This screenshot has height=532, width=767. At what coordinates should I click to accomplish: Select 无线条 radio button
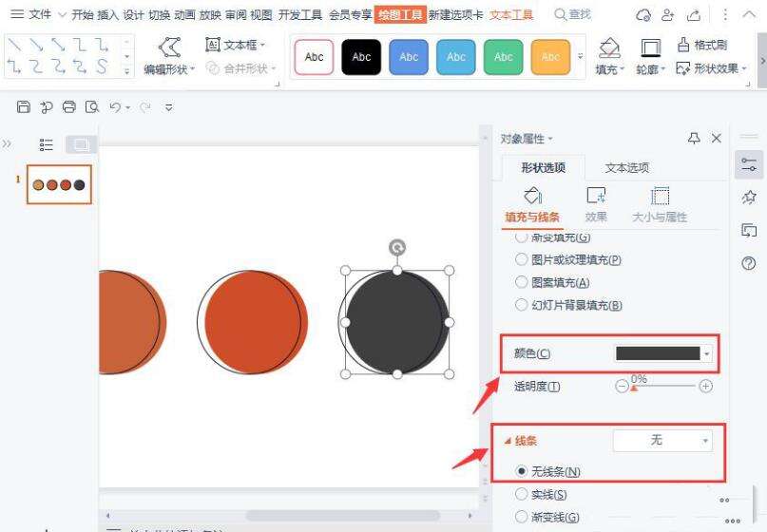pyautogui.click(x=521, y=471)
